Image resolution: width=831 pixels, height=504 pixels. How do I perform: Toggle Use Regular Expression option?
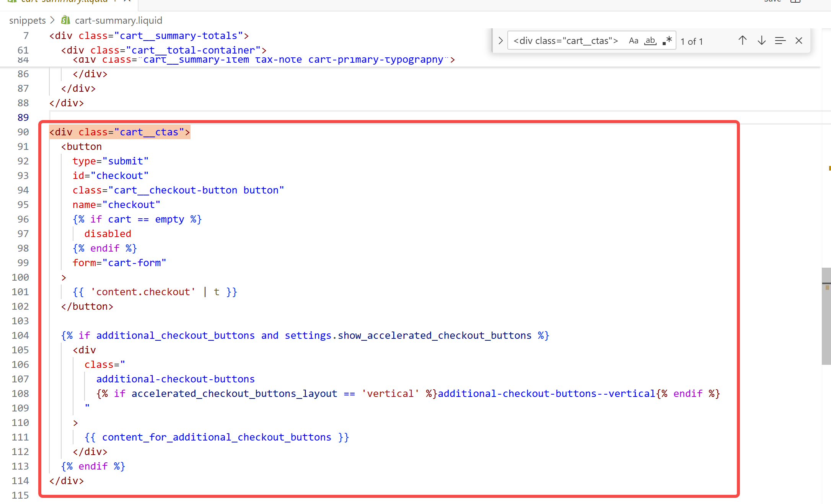click(667, 41)
